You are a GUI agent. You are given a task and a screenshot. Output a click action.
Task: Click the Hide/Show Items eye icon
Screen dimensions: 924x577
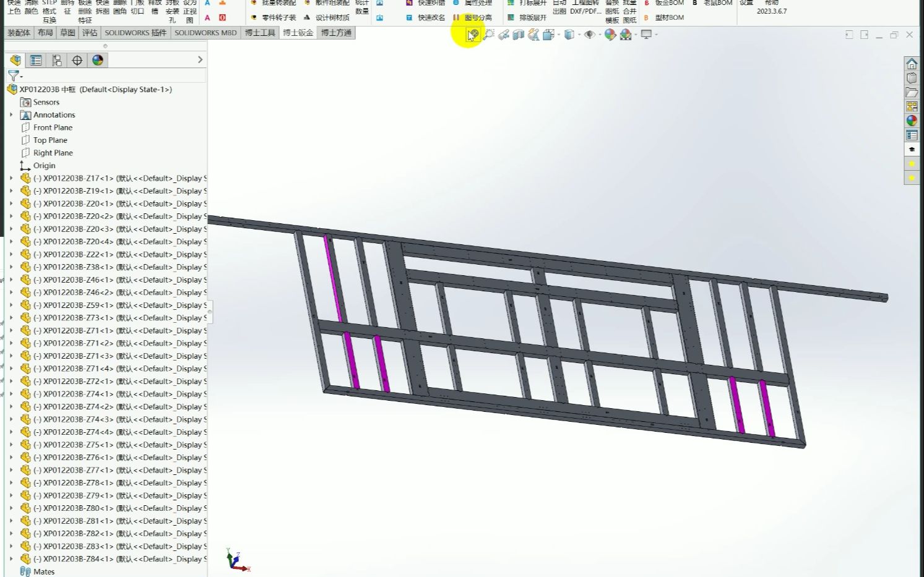pos(589,35)
